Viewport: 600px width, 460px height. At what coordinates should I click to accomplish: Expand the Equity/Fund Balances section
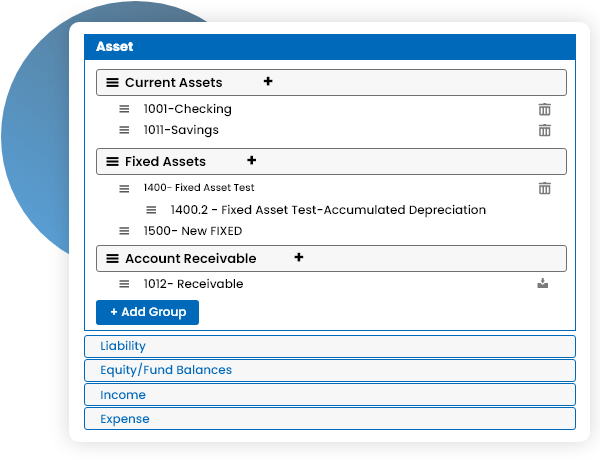coord(330,370)
